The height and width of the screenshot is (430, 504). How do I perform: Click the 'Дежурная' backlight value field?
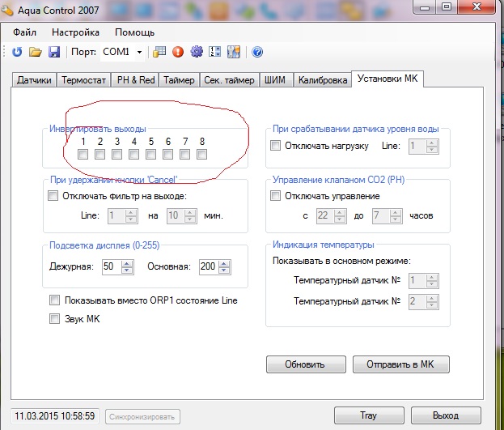pyautogui.click(x=111, y=267)
